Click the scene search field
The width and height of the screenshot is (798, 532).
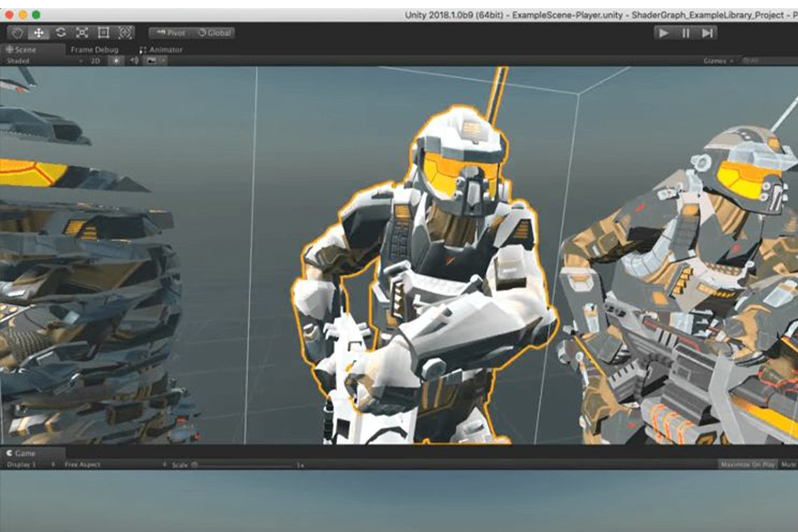pyautogui.click(x=769, y=60)
